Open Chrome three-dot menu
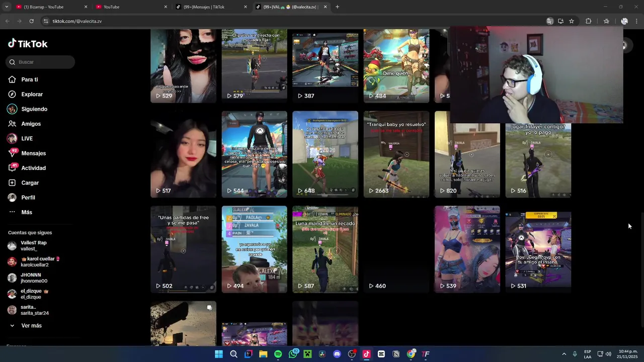Viewport: 644px width, 362px height. (x=637, y=21)
